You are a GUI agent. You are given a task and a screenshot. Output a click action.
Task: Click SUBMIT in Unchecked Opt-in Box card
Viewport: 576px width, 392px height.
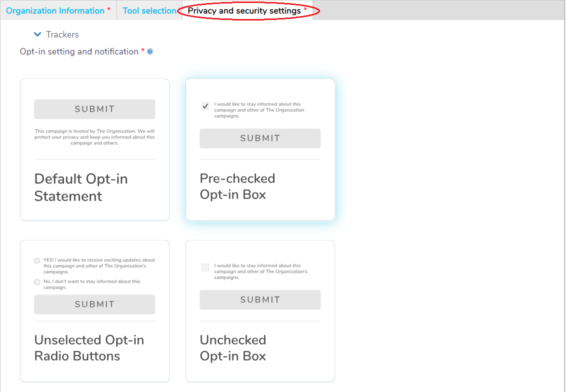tap(260, 300)
